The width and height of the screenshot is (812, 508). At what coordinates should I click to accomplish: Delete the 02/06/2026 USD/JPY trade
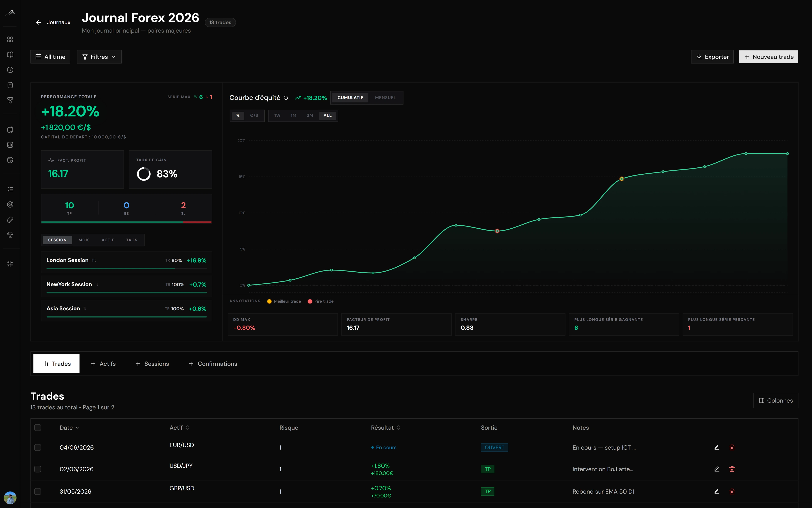[732, 469]
